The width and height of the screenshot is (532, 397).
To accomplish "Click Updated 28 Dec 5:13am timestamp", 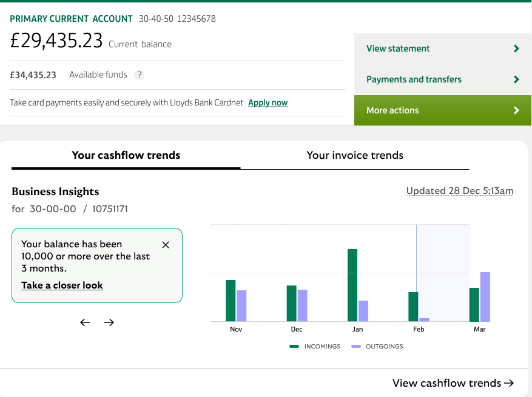I will (459, 191).
